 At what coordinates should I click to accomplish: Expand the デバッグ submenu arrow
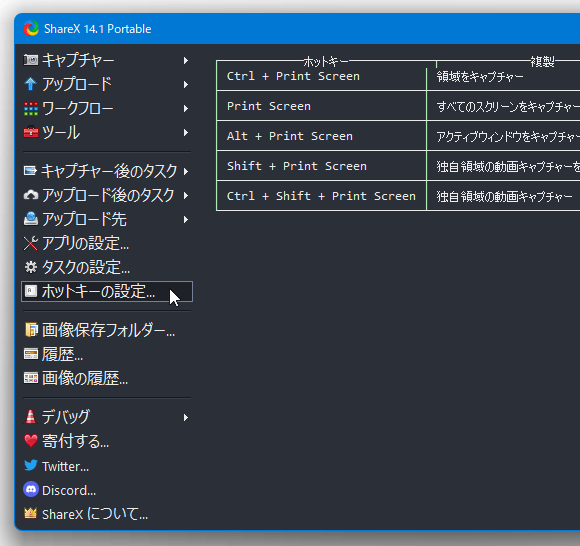point(186,418)
